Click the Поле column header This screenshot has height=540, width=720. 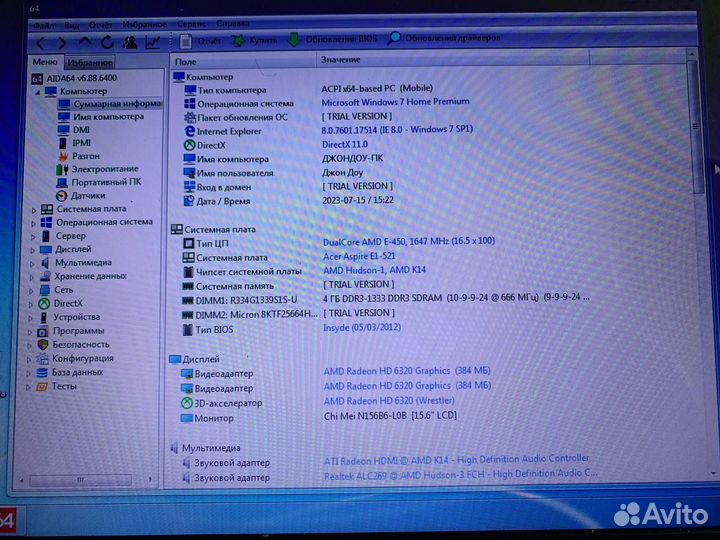[x=243, y=61]
